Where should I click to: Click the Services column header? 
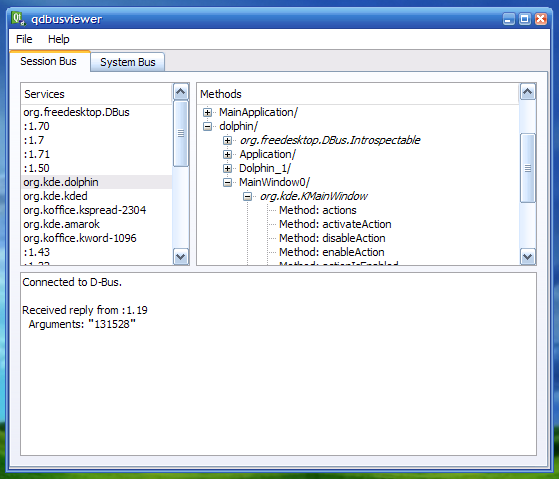97,94
